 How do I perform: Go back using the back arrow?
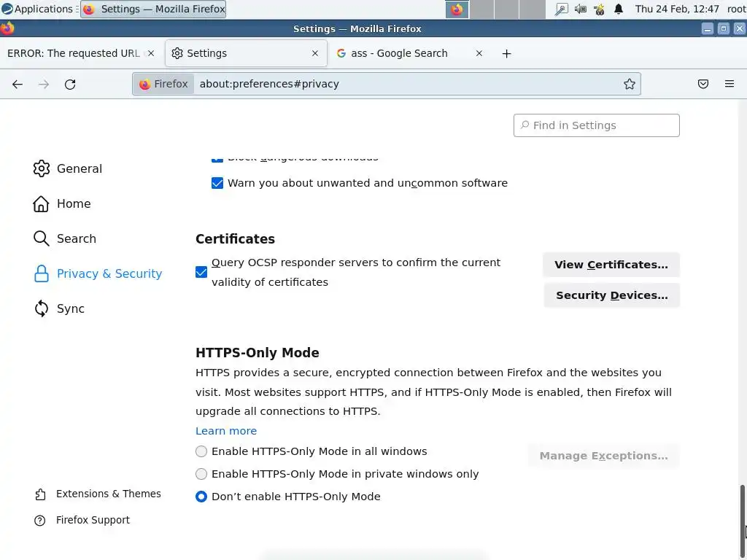(18, 84)
